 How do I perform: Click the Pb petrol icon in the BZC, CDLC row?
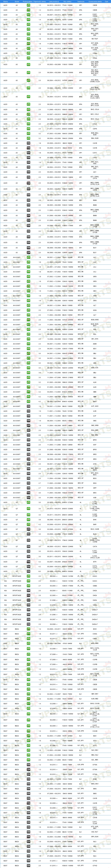pos(28,114)
